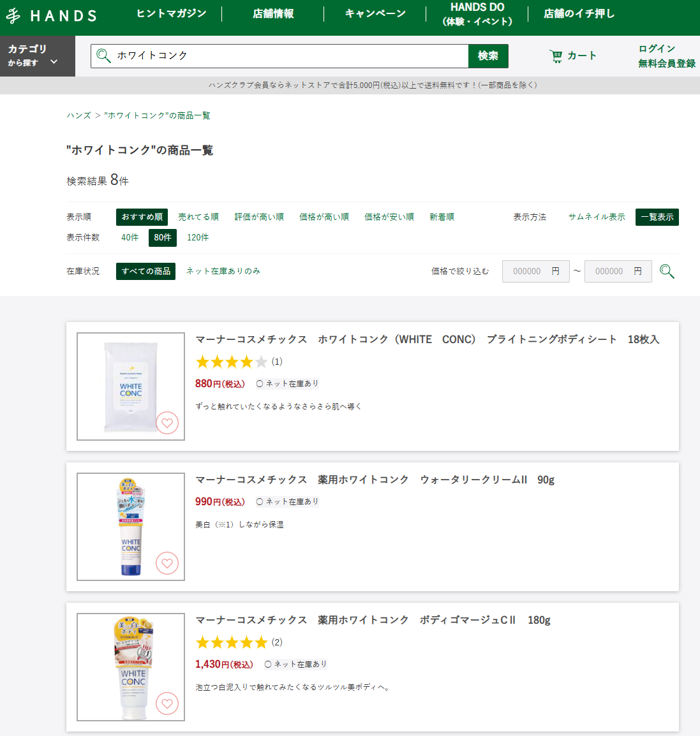700x736 pixels.
Task: Click the price filter search magnifier icon
Action: (667, 271)
